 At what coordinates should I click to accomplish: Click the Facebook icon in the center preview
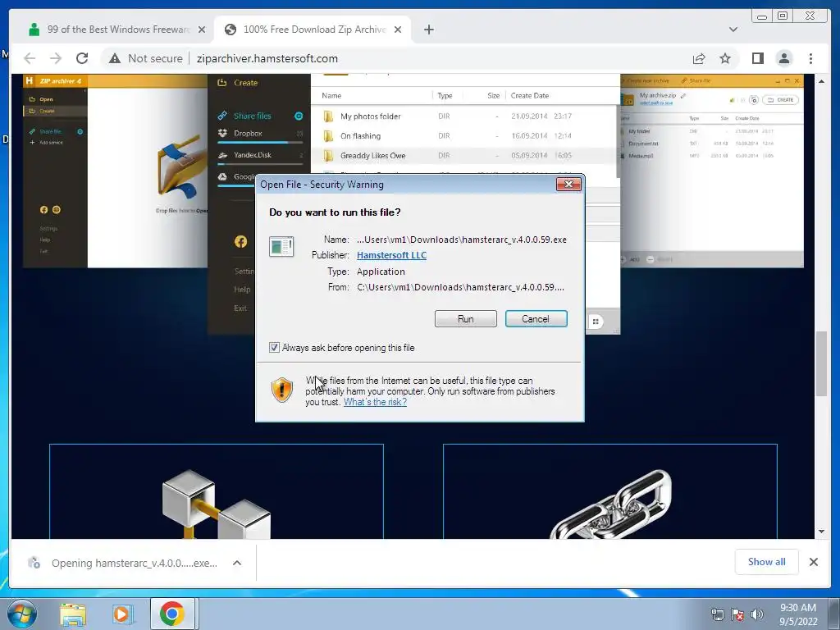click(240, 242)
